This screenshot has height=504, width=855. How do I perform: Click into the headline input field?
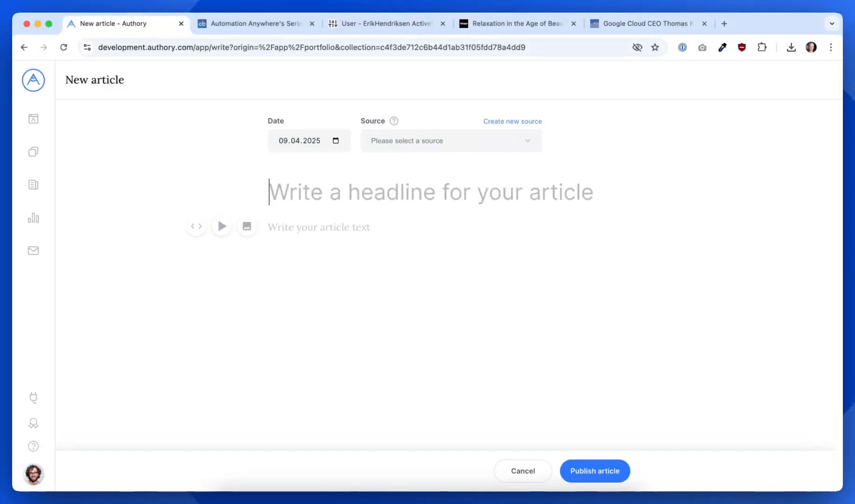coord(430,192)
